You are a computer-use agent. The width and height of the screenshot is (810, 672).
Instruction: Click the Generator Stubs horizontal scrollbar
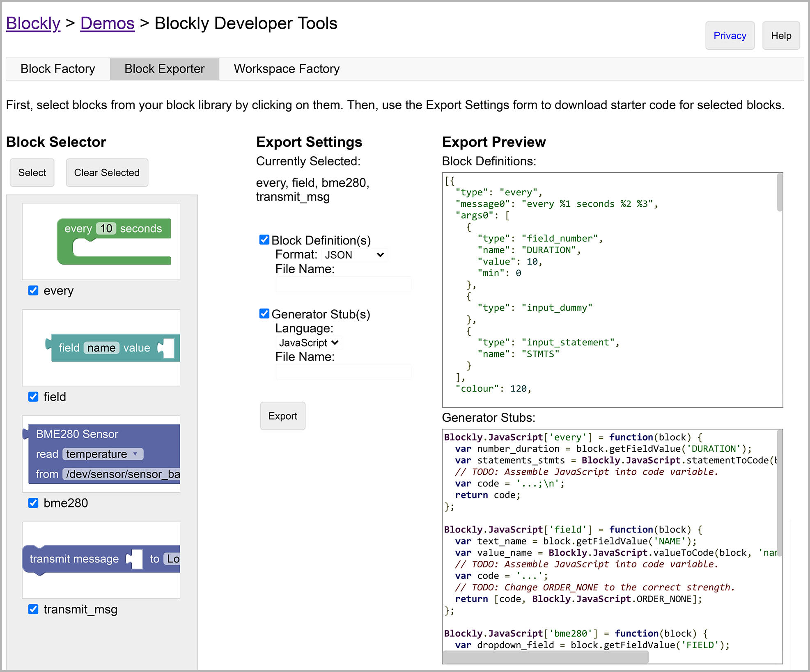pos(546,657)
